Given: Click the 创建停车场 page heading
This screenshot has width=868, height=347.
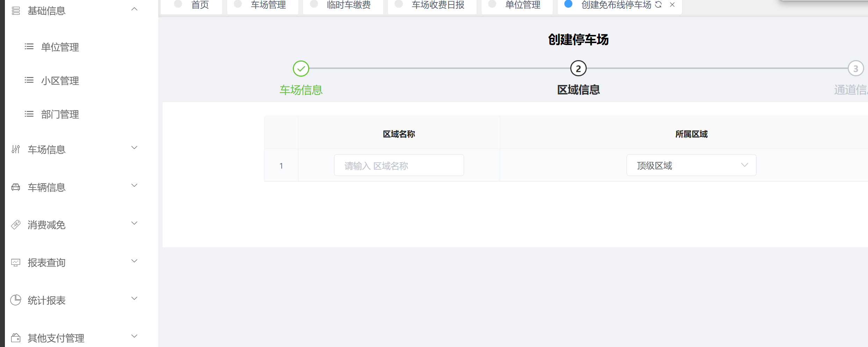Looking at the screenshot, I should click(x=578, y=40).
